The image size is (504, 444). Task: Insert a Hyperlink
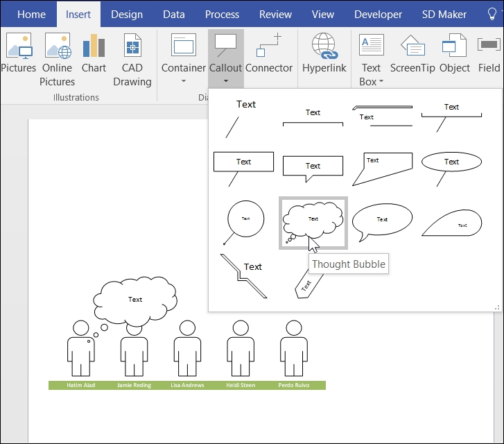324,53
